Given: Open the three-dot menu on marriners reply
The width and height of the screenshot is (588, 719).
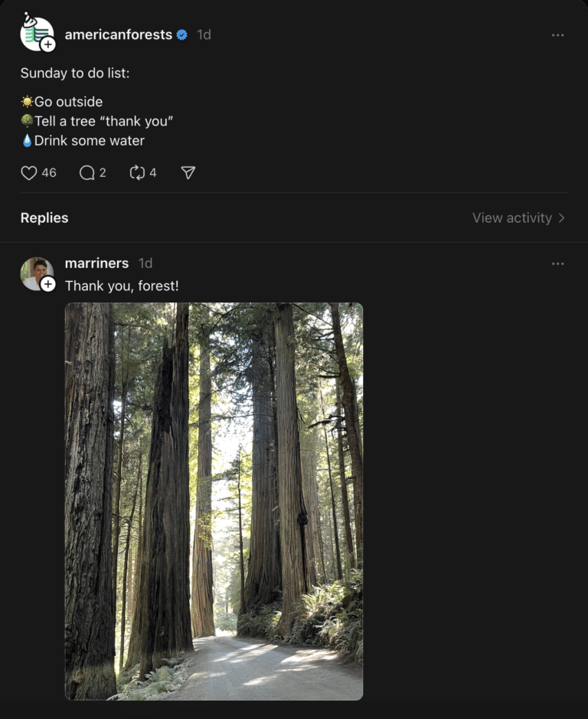Looking at the screenshot, I should coord(558,263).
